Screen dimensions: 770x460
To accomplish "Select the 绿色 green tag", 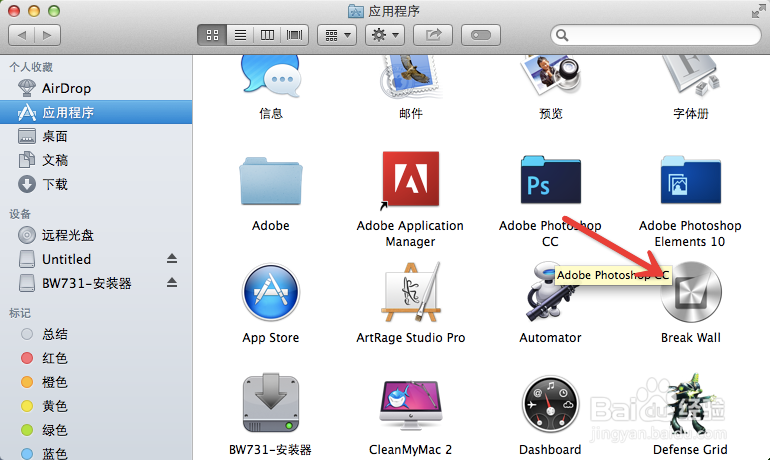I will (x=96, y=430).
